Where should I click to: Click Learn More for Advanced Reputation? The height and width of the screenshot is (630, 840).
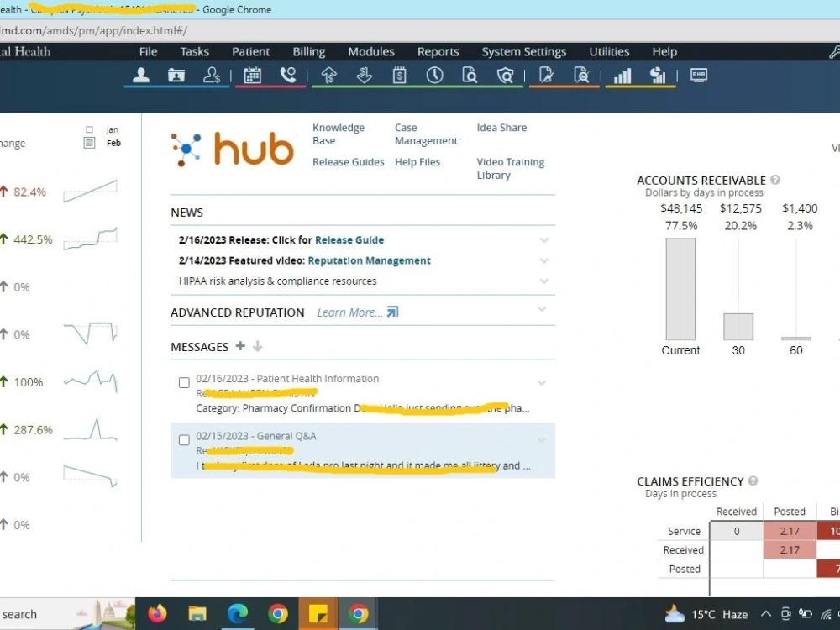point(349,312)
